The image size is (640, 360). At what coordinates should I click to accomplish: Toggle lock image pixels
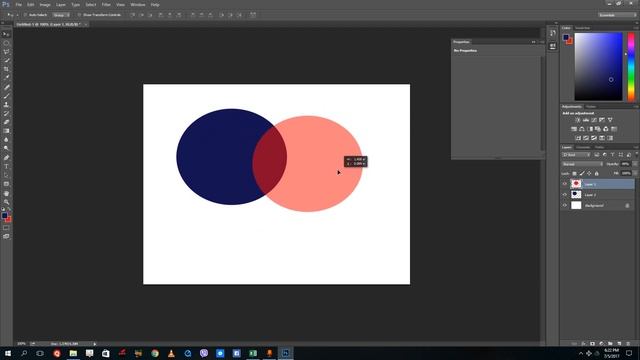pos(582,173)
